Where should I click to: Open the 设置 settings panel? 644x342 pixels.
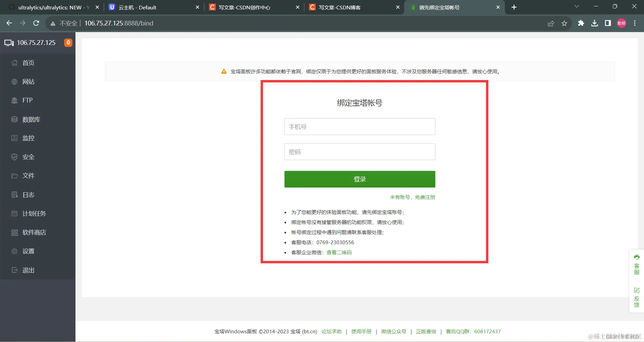coord(28,251)
